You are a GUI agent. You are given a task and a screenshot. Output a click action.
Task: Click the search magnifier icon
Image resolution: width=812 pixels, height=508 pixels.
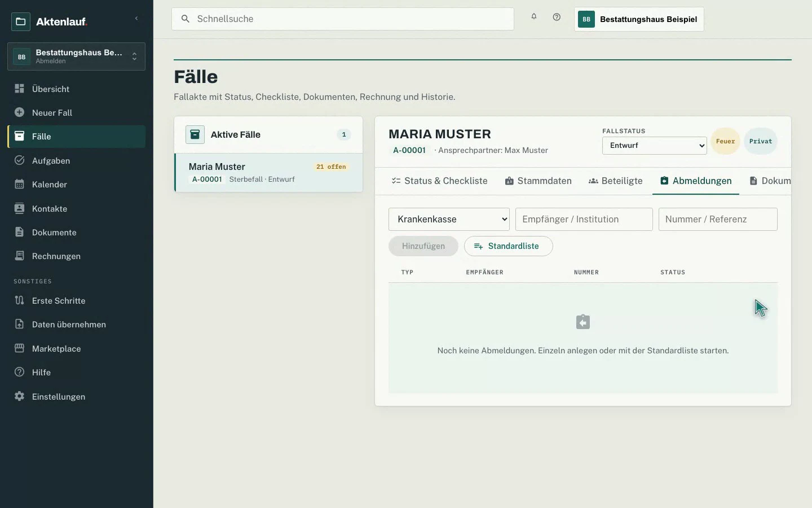(185, 19)
